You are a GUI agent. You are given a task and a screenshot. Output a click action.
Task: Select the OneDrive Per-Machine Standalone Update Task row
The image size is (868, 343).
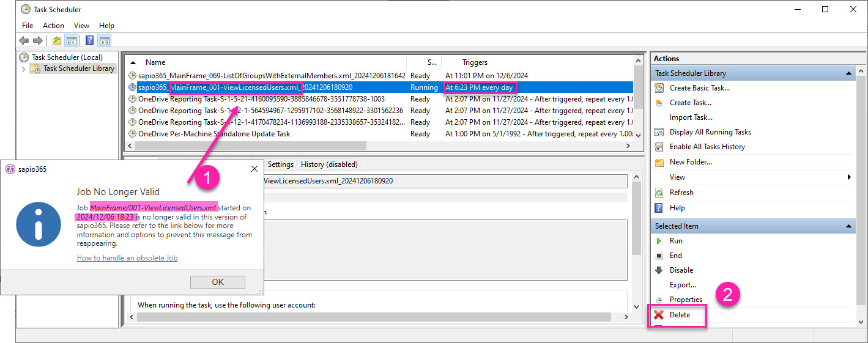coord(214,134)
